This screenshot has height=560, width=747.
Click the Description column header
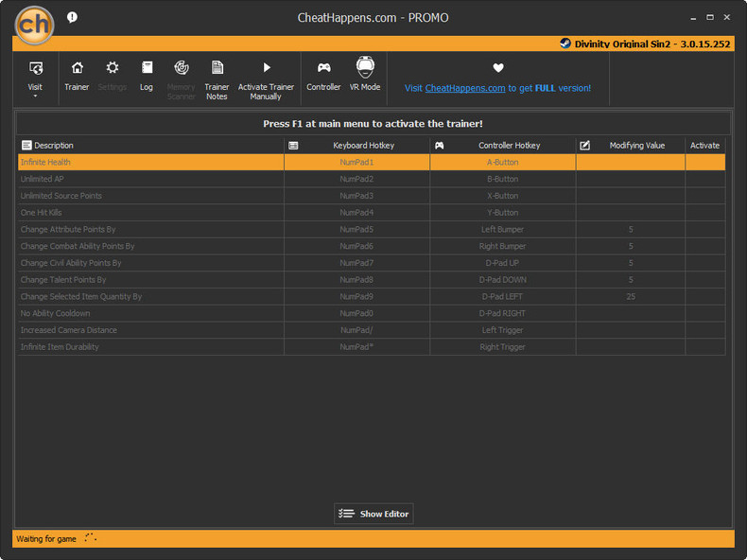coord(150,146)
